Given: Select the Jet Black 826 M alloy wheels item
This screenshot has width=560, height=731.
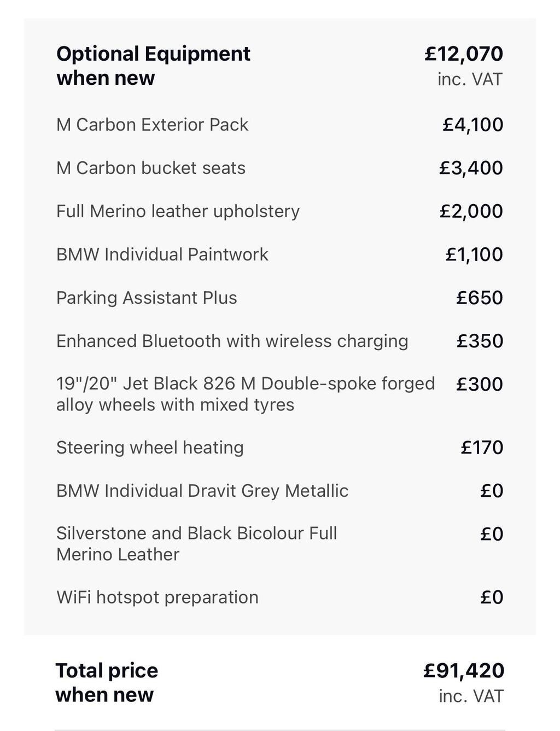Looking at the screenshot, I should point(246,394).
